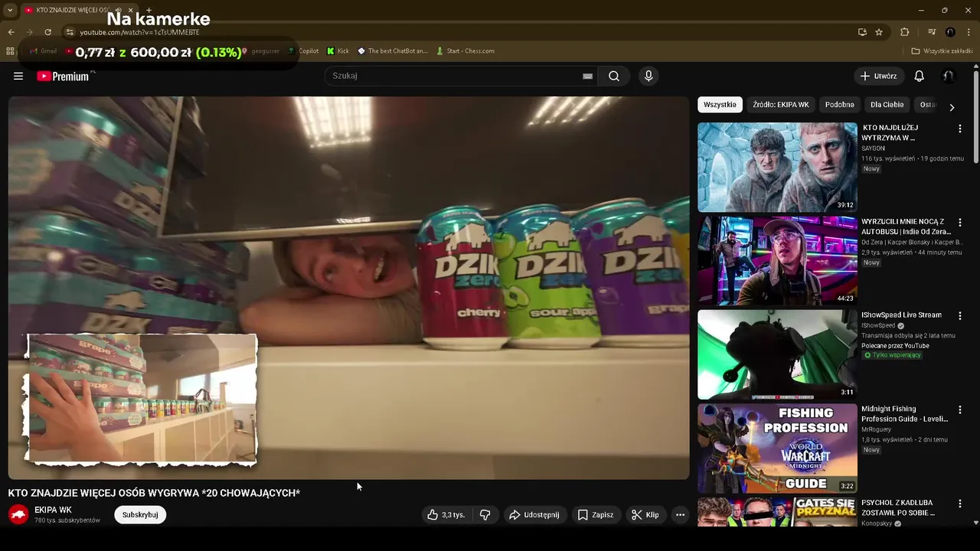The width and height of the screenshot is (980, 551).
Task: Open the tab search dropdown arrow
Action: coord(9,10)
